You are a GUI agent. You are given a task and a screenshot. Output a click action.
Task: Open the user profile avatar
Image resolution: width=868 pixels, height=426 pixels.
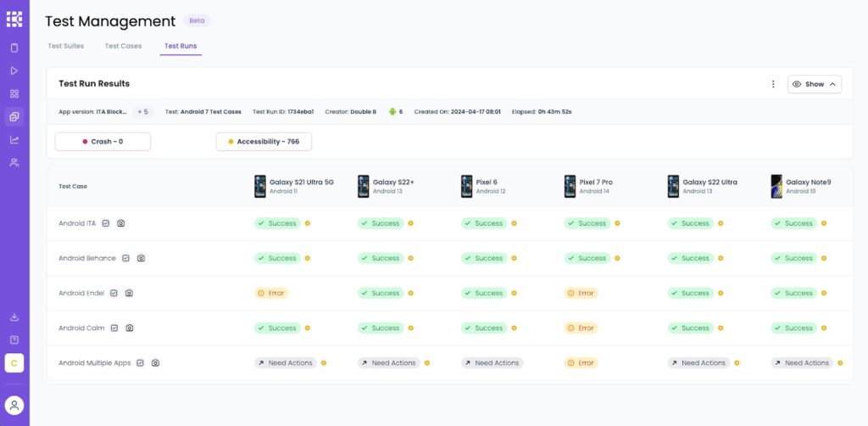click(14, 405)
